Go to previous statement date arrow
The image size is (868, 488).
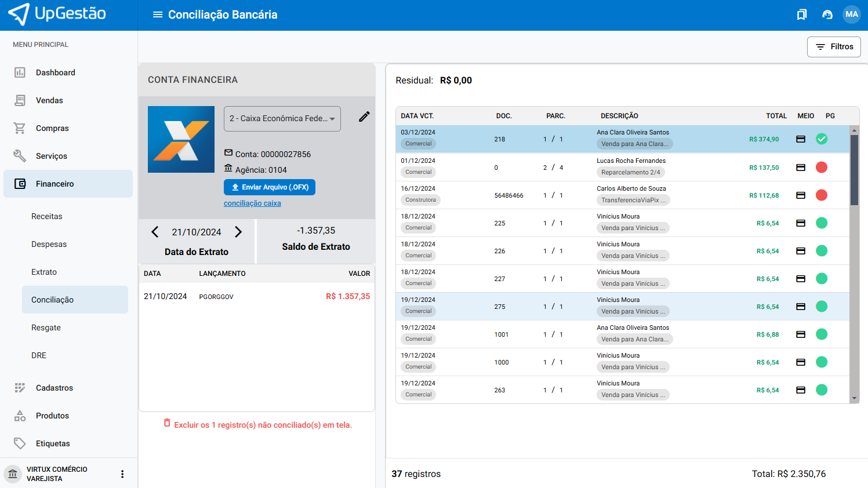tap(155, 232)
